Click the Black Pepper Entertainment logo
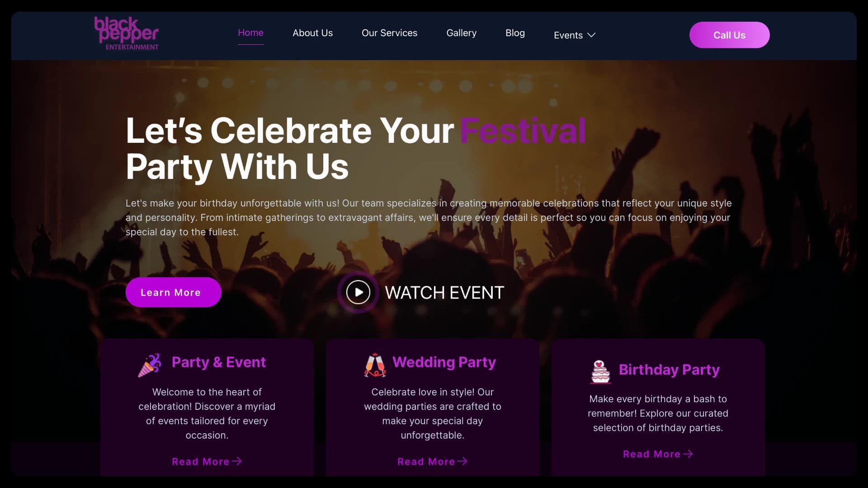This screenshot has width=868, height=488. pos(126,33)
